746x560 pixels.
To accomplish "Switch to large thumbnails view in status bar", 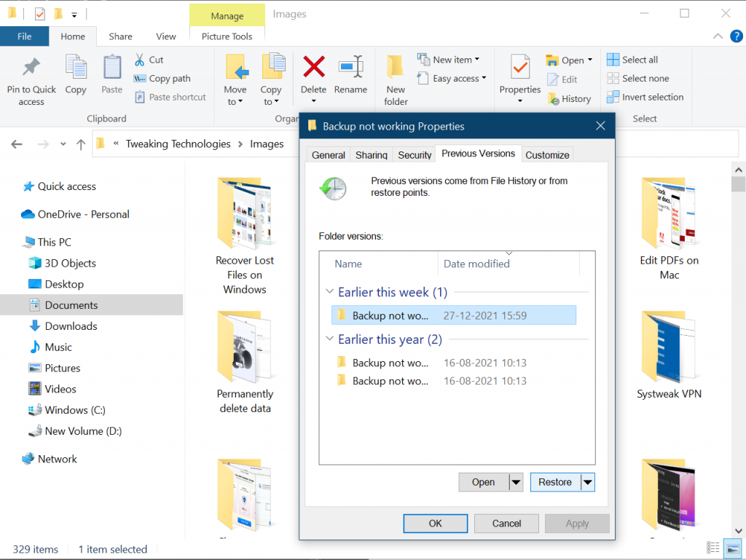I will click(x=733, y=548).
